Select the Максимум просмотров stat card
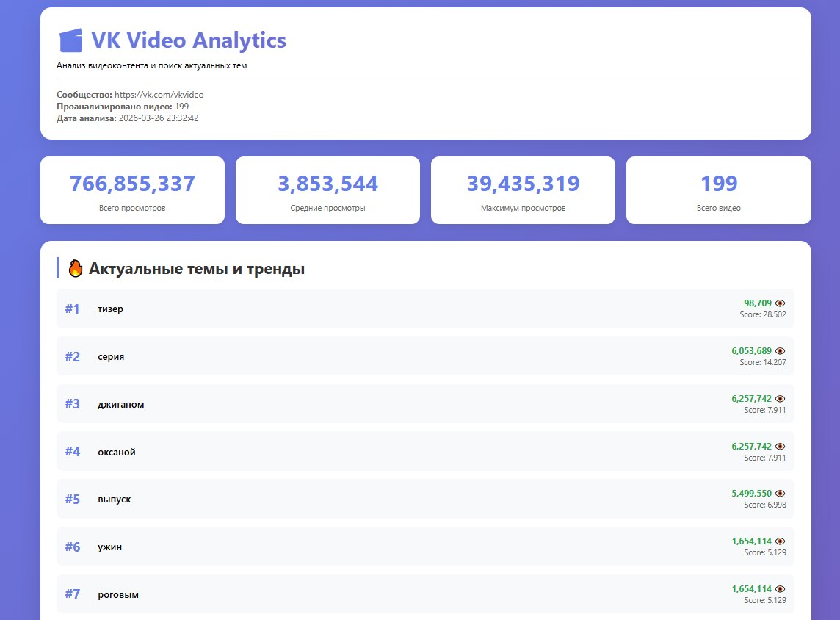 pyautogui.click(x=523, y=190)
